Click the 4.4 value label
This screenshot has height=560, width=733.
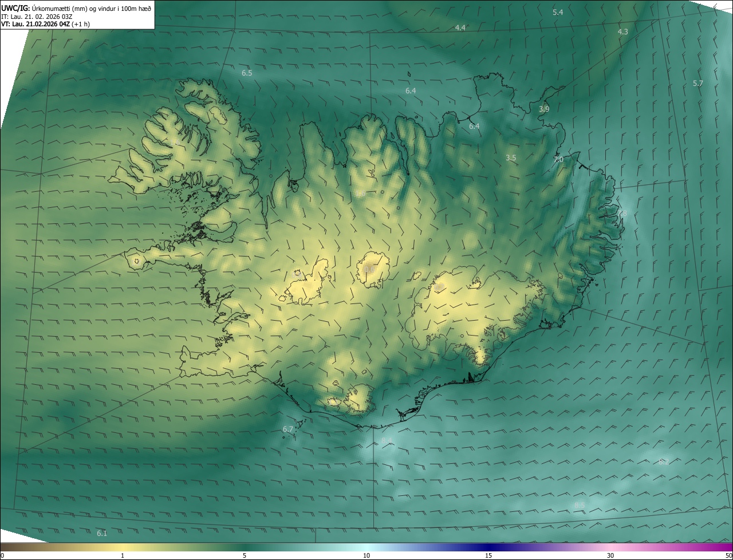tap(460, 27)
